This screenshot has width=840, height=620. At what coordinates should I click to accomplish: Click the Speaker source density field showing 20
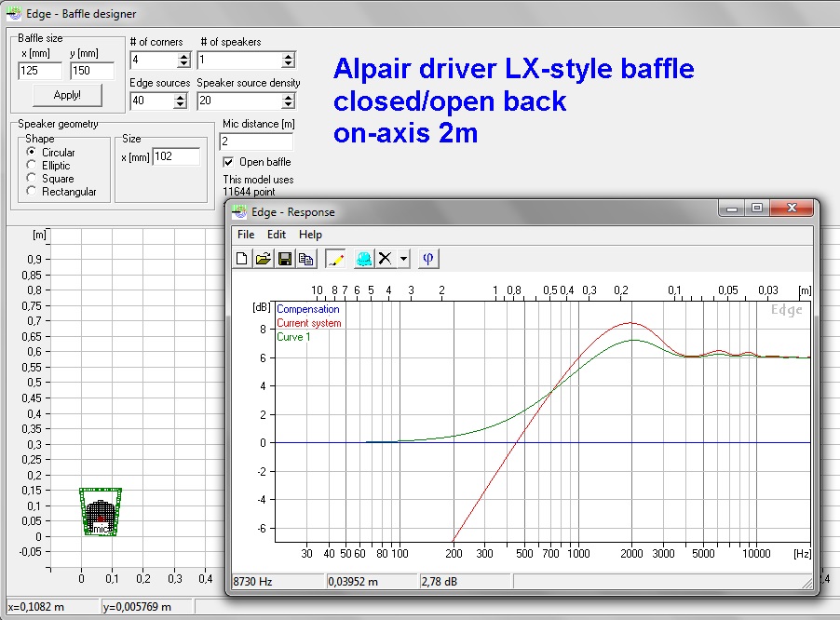239,101
